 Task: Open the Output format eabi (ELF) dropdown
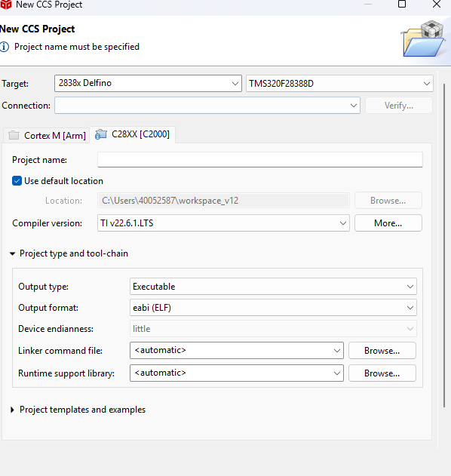pyautogui.click(x=273, y=308)
